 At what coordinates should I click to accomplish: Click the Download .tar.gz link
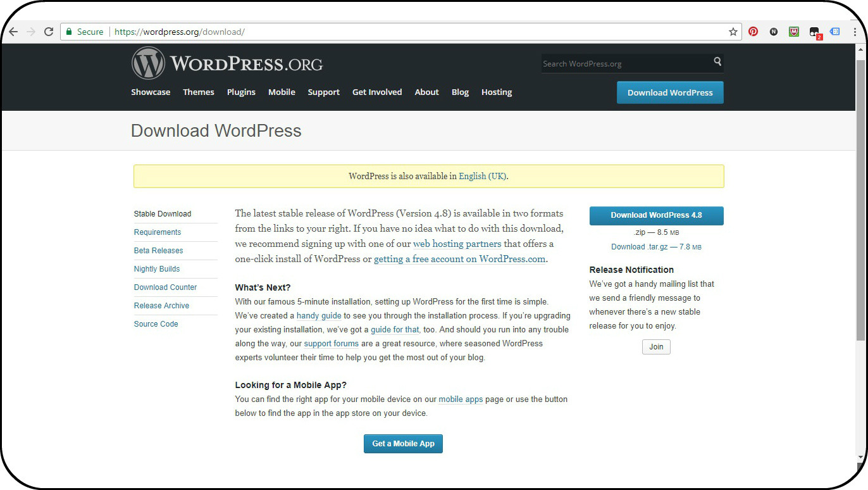point(656,247)
